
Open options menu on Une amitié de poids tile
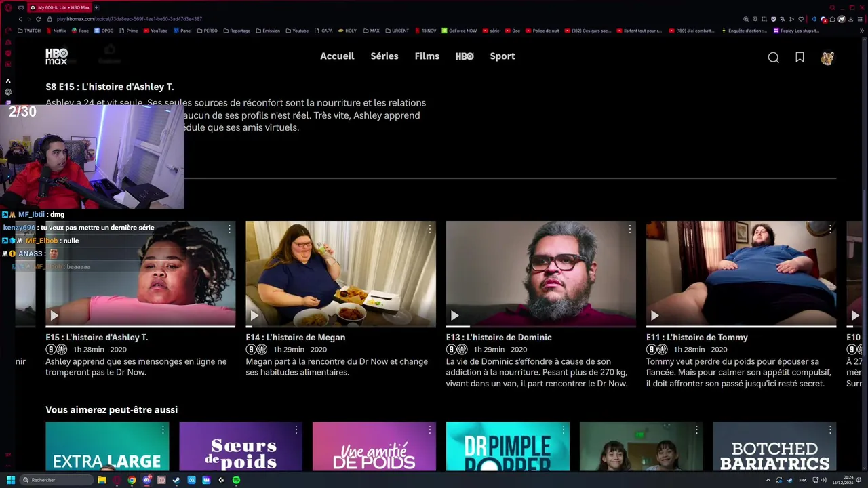[x=429, y=430]
